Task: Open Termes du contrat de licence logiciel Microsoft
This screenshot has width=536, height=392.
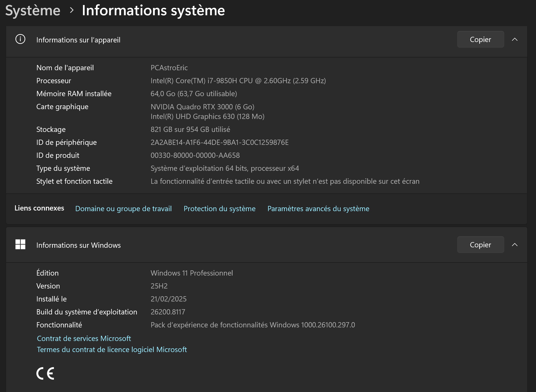Action: (x=112, y=350)
